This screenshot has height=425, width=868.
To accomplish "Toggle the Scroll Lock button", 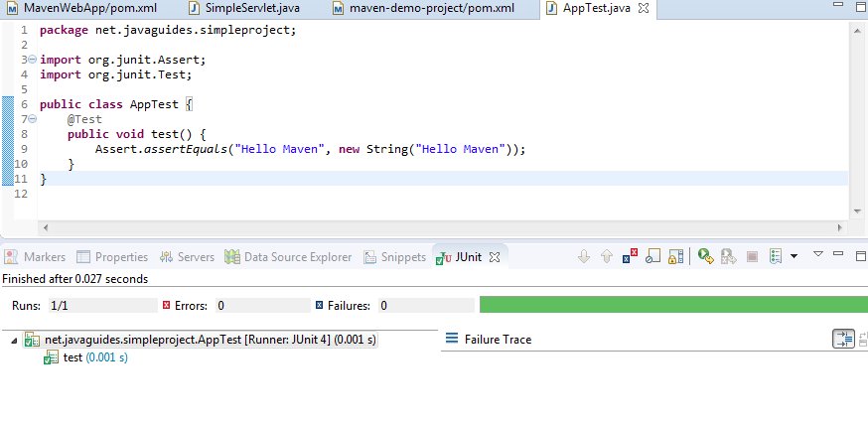I will pyautogui.click(x=675, y=256).
